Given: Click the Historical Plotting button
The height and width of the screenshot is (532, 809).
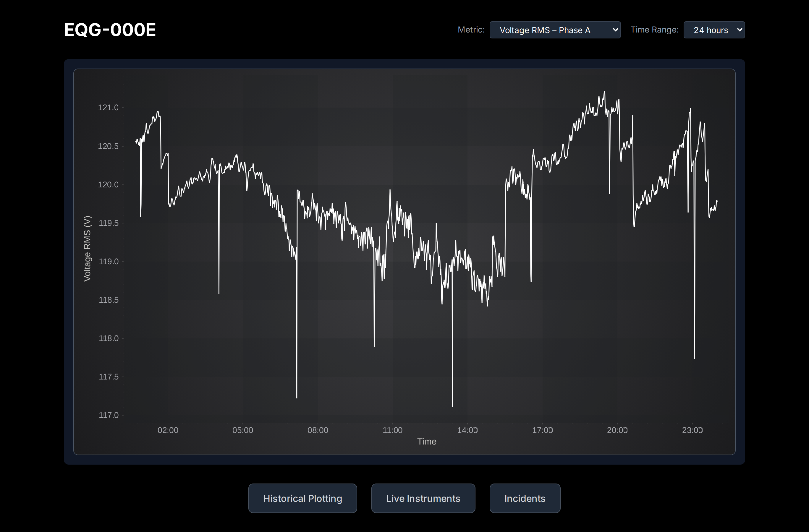Looking at the screenshot, I should (x=302, y=498).
